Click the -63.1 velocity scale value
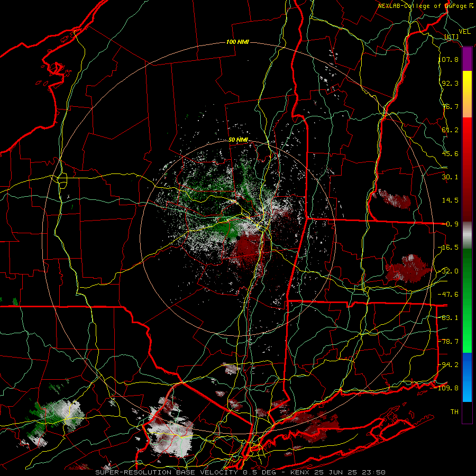 [448, 318]
